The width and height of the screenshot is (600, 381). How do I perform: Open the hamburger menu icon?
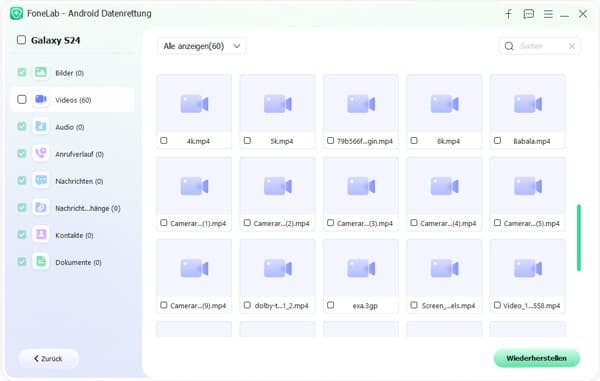pos(548,14)
